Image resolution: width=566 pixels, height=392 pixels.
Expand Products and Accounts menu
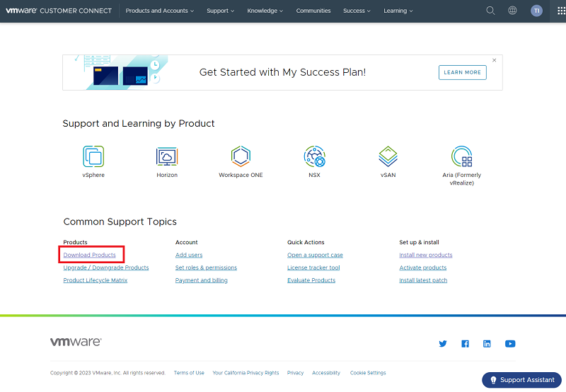click(x=160, y=11)
